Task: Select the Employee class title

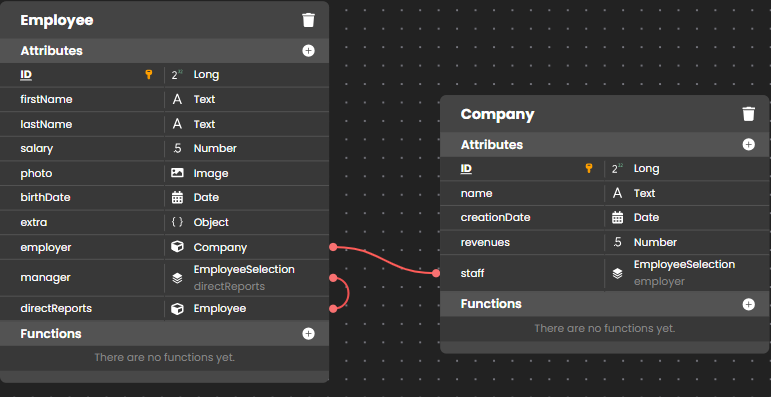Action: [57, 20]
